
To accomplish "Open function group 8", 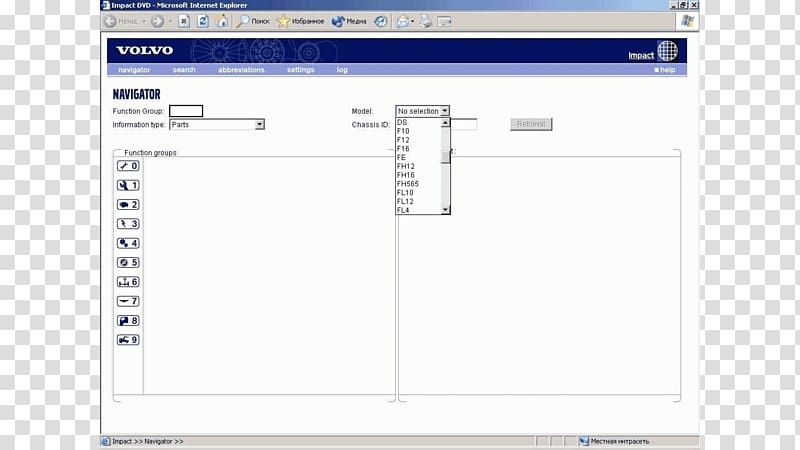I will coord(128,320).
